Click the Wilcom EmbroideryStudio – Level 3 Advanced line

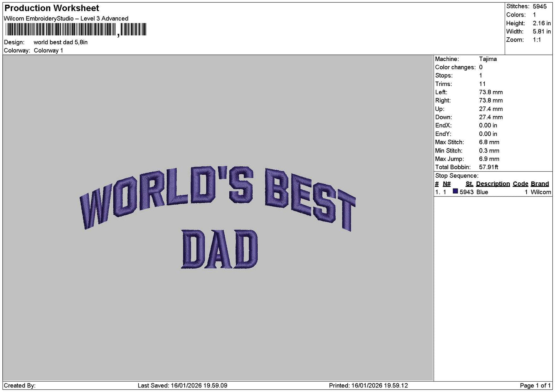coord(66,18)
